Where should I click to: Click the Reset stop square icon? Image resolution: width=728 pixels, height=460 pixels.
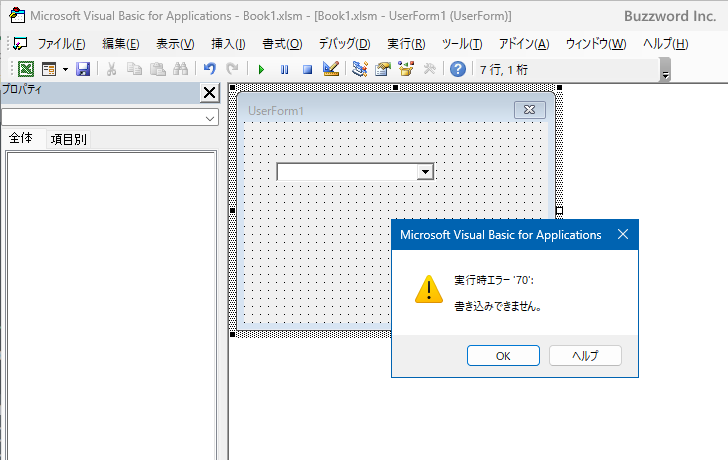307,70
